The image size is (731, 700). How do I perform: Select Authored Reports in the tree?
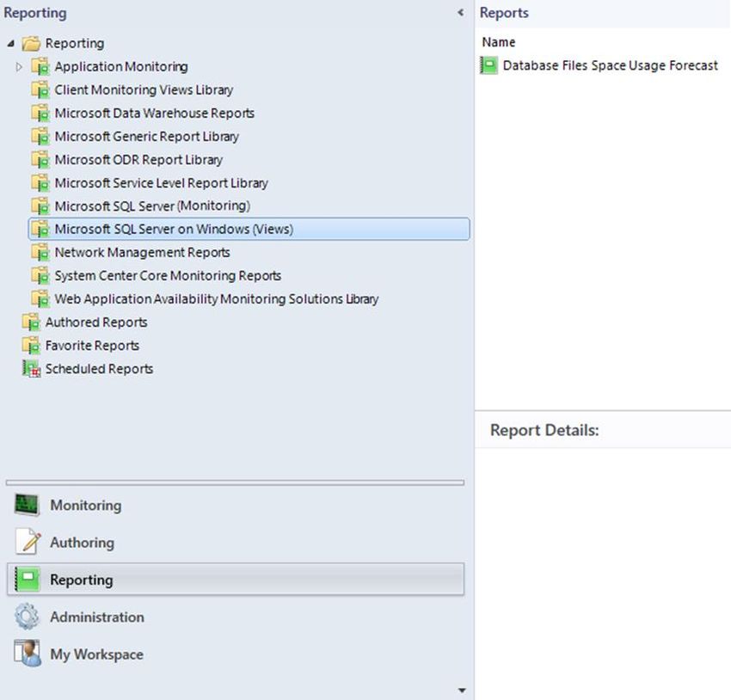(96, 322)
